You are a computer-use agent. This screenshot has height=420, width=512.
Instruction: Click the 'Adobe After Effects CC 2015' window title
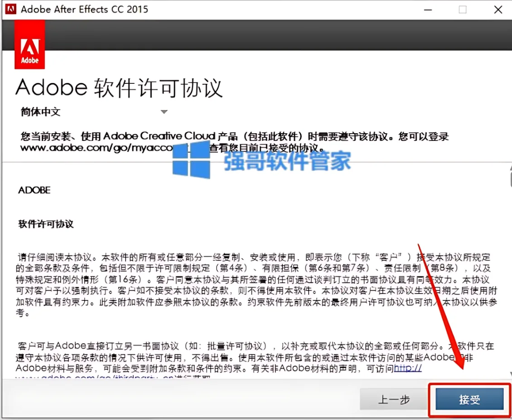point(85,9)
